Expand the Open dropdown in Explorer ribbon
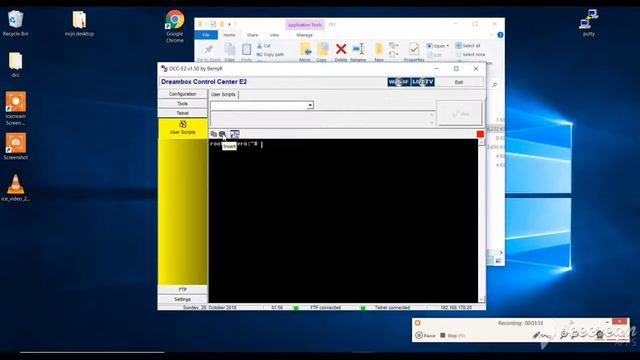640x360 pixels. [x=448, y=46]
